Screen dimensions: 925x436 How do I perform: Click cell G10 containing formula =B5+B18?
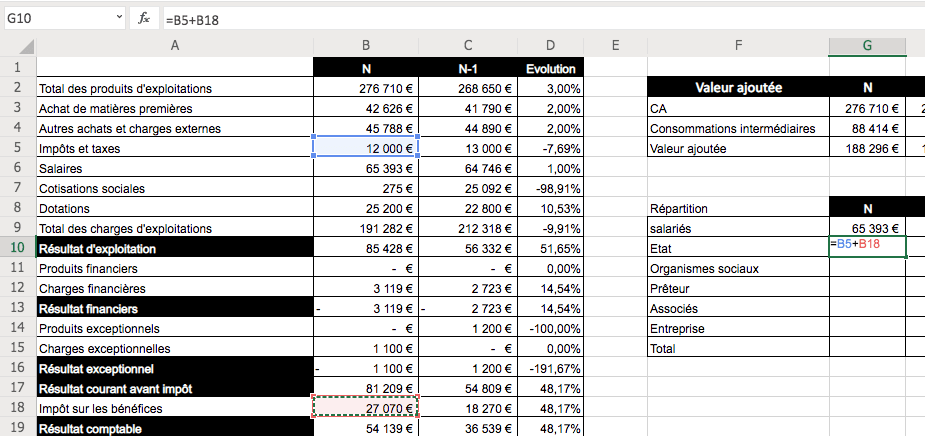click(867, 248)
